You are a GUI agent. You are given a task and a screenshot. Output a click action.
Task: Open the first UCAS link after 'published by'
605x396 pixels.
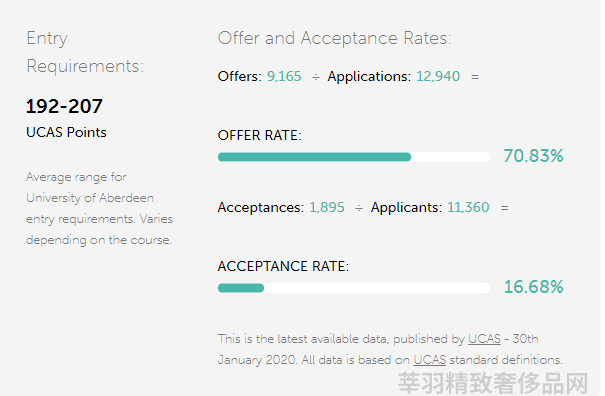click(x=484, y=339)
